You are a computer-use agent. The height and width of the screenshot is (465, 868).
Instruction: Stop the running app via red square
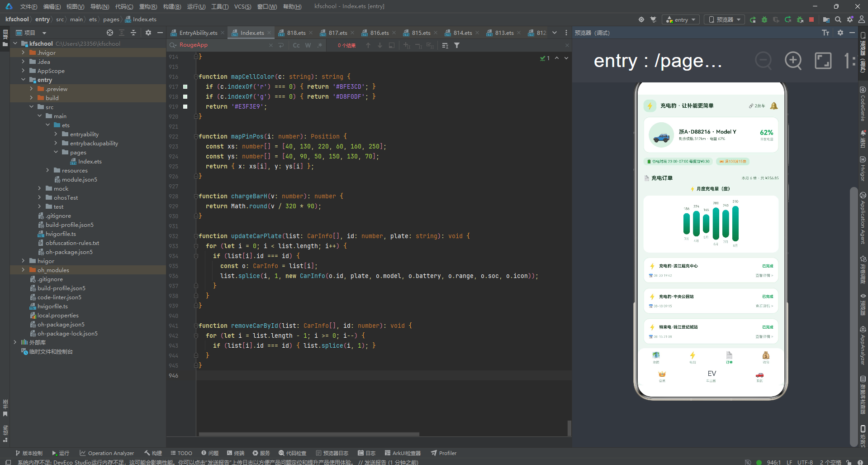click(x=811, y=19)
